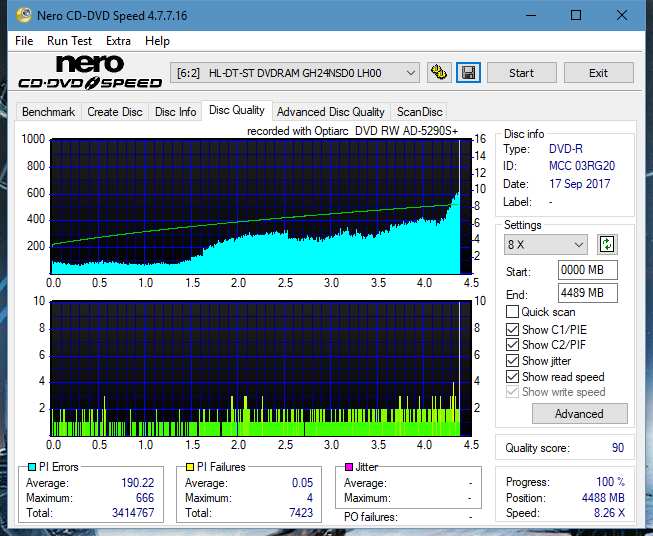Switch to Advanced Disc Quality tab

coord(331,112)
